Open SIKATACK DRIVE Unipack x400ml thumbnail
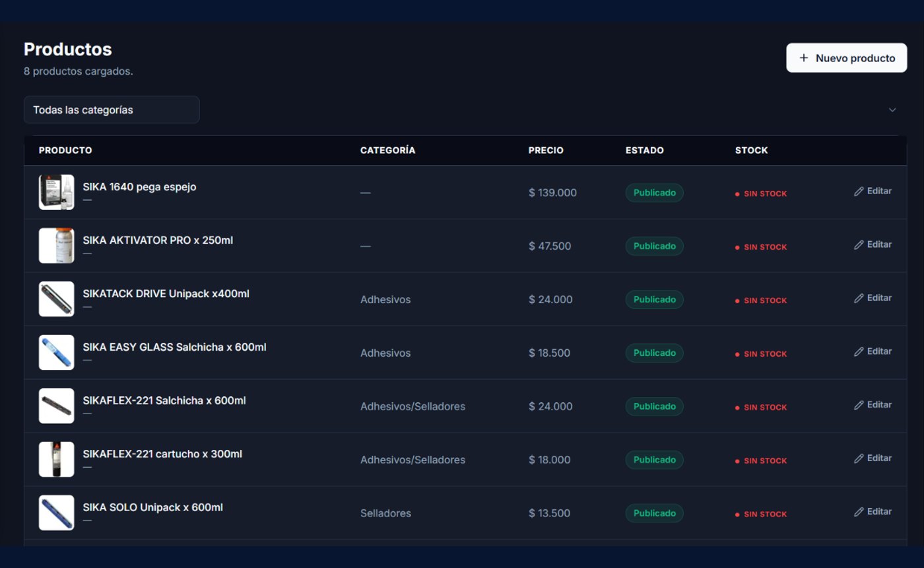 tap(57, 299)
